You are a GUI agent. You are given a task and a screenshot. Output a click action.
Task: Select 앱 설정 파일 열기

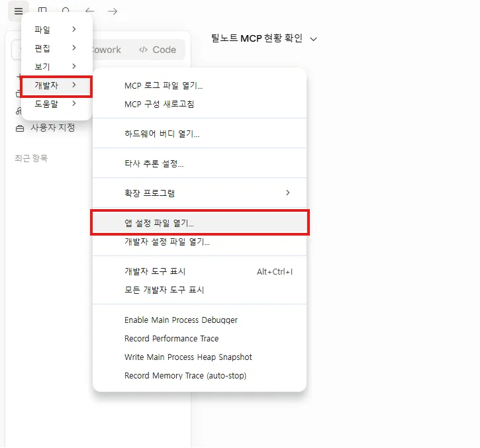click(x=199, y=223)
